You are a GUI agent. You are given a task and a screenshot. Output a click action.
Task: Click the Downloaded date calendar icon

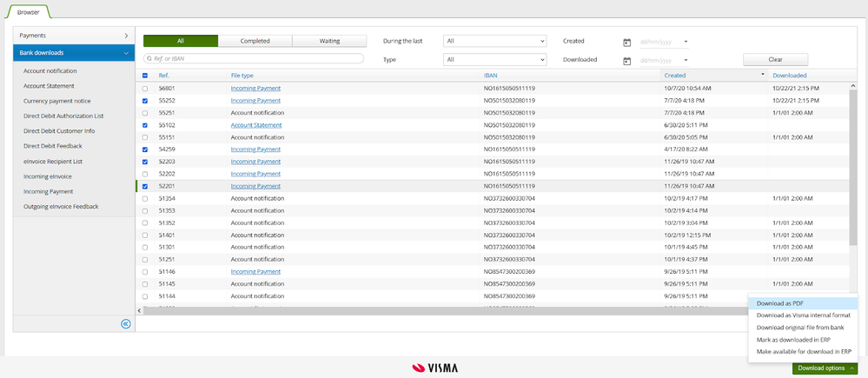tap(626, 60)
